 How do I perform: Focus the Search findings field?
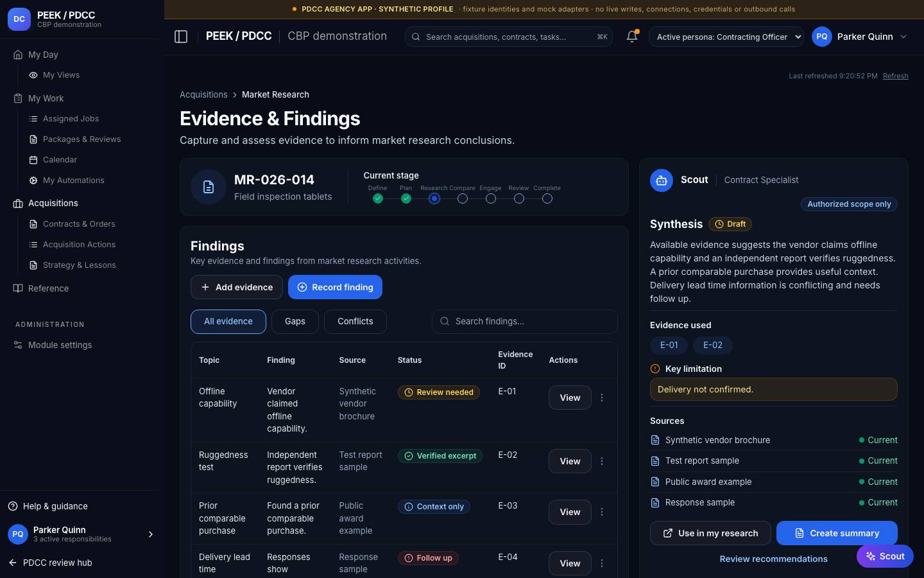coord(525,321)
